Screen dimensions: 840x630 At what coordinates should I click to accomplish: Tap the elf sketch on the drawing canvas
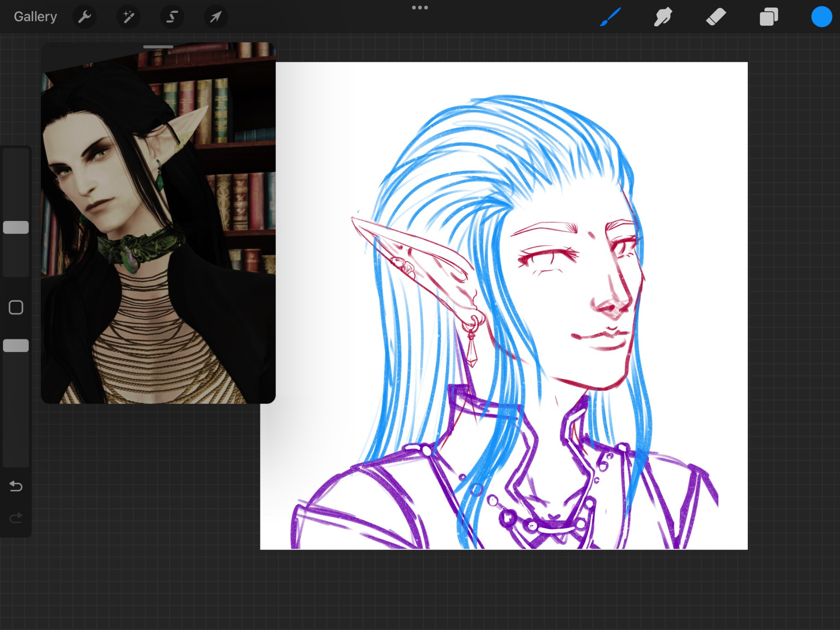(504, 305)
